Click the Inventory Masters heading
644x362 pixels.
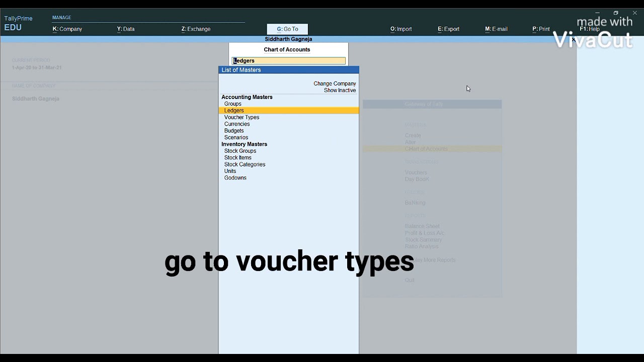(x=244, y=144)
